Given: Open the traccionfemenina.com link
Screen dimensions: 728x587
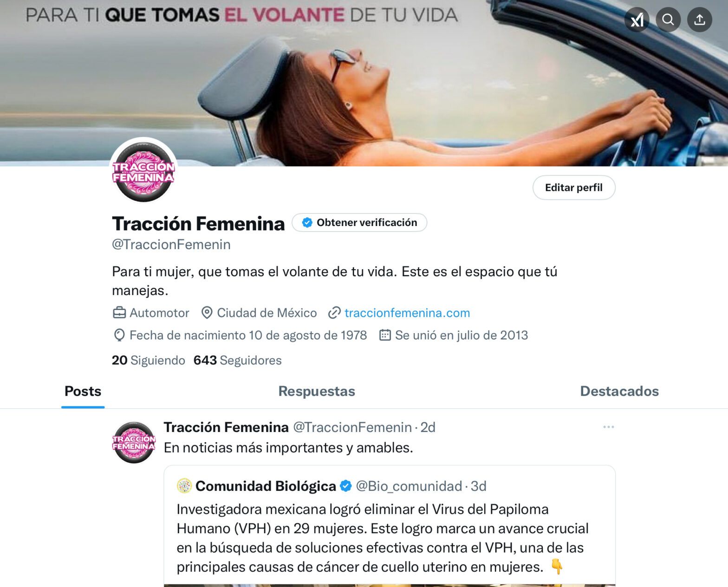Looking at the screenshot, I should point(407,313).
